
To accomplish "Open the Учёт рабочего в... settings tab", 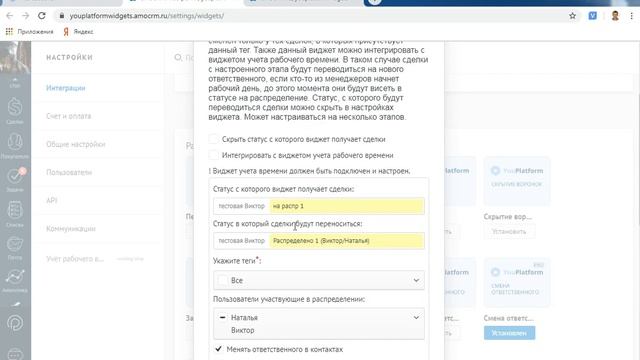I will pos(75,259).
